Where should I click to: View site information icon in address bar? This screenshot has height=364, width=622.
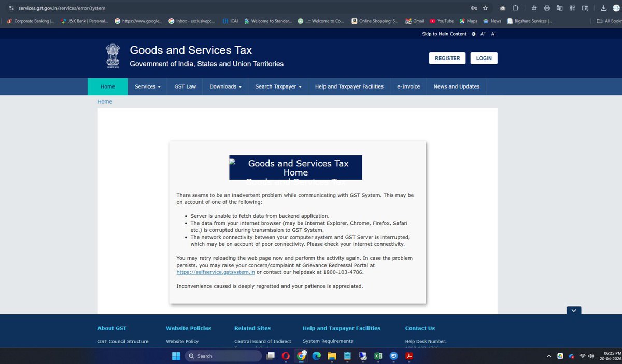click(11, 8)
